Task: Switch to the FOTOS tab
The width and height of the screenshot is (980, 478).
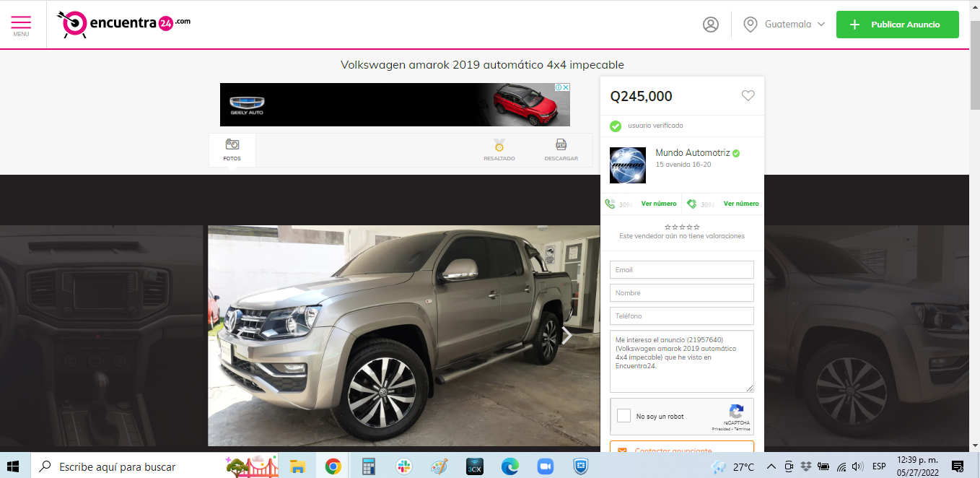Action: [x=232, y=149]
